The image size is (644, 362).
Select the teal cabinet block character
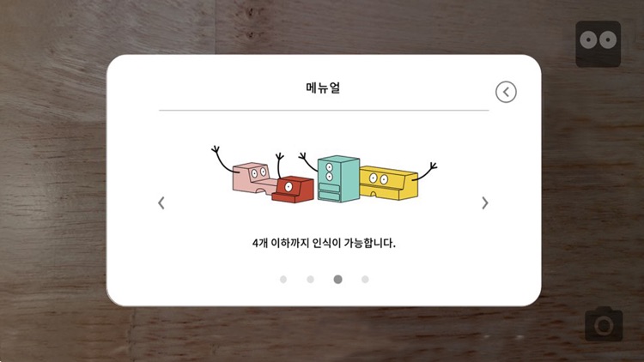click(338, 178)
